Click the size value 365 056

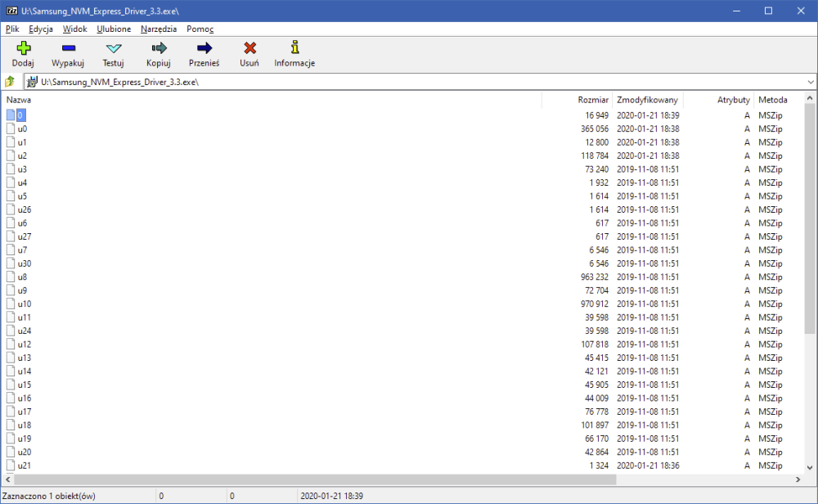[x=594, y=128]
